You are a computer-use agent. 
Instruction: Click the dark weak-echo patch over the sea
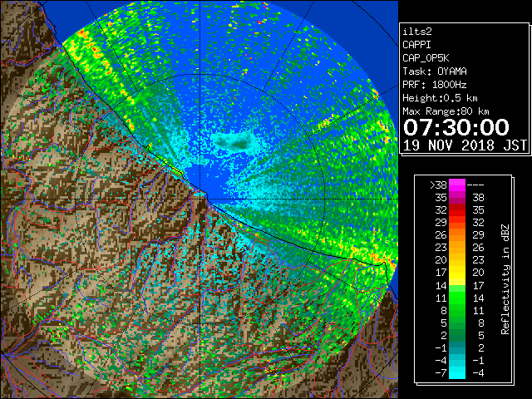pos(235,141)
